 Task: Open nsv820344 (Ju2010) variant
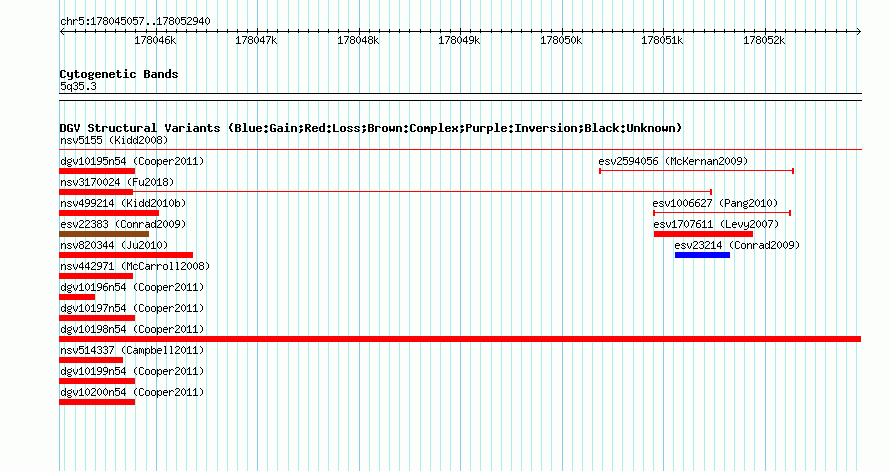114,245
